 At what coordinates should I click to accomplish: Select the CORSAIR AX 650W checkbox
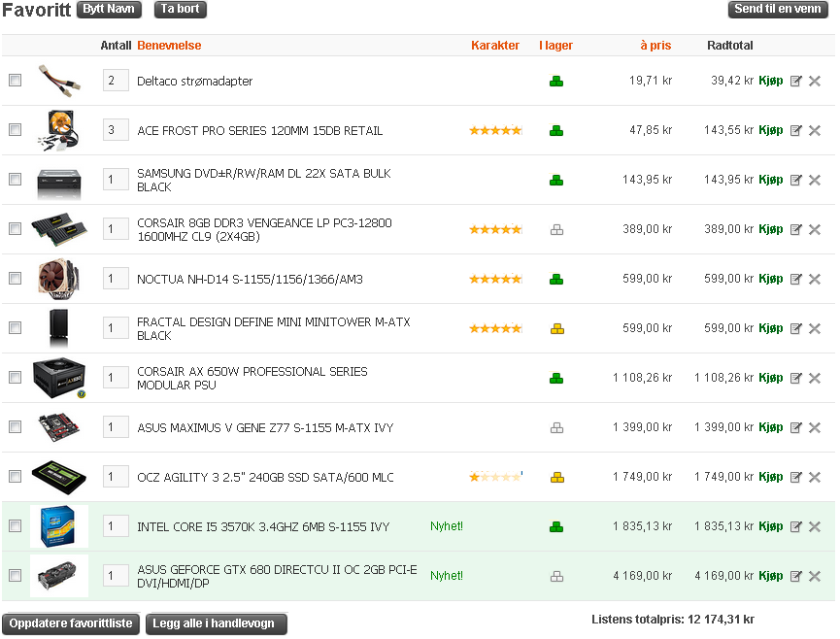pos(15,377)
